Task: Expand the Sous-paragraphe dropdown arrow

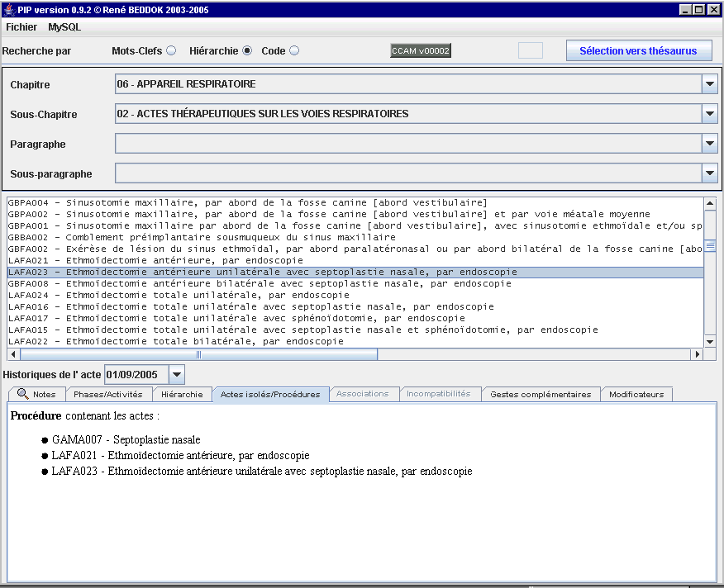Action: pos(710,173)
